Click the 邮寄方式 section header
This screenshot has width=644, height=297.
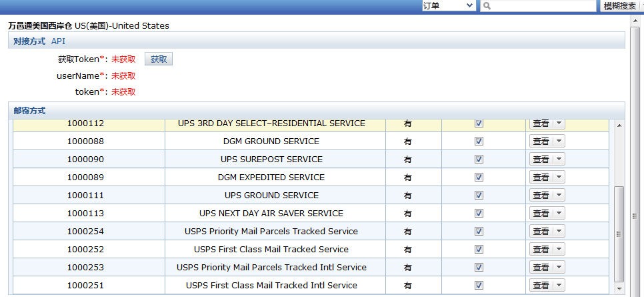30,110
